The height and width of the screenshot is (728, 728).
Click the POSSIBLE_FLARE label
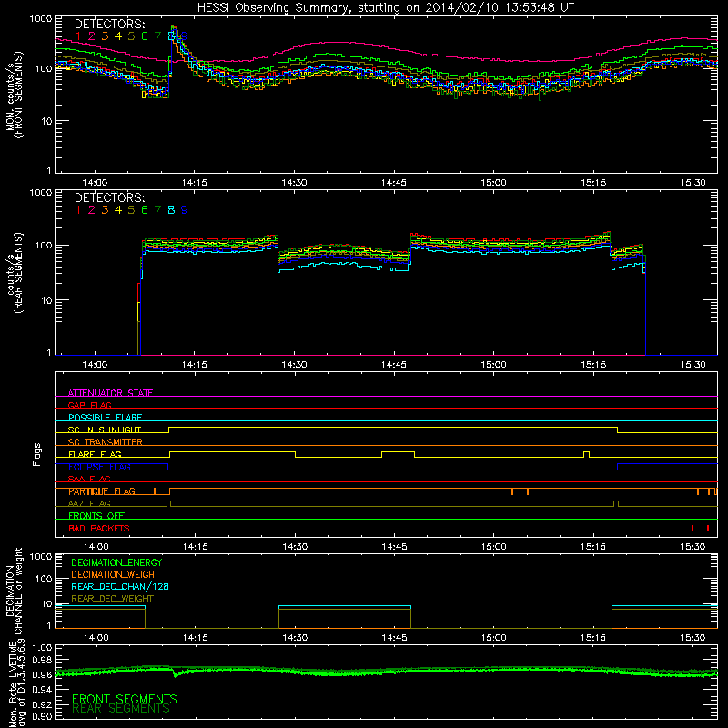click(x=105, y=418)
